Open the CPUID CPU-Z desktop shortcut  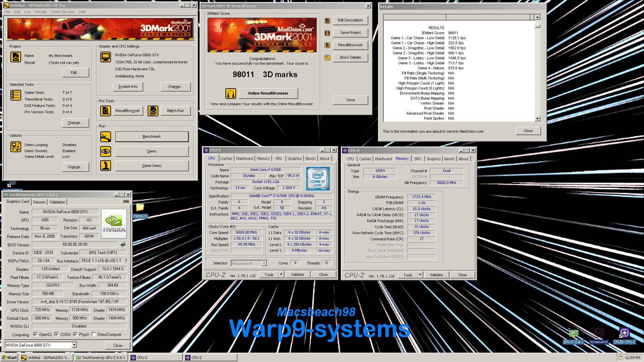point(624,336)
